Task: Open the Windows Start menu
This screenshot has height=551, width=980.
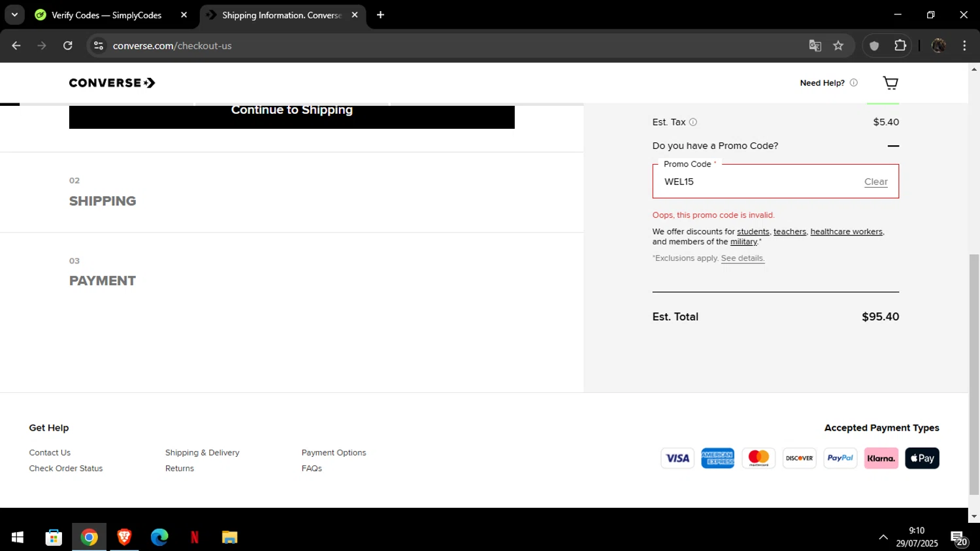Action: (x=18, y=537)
